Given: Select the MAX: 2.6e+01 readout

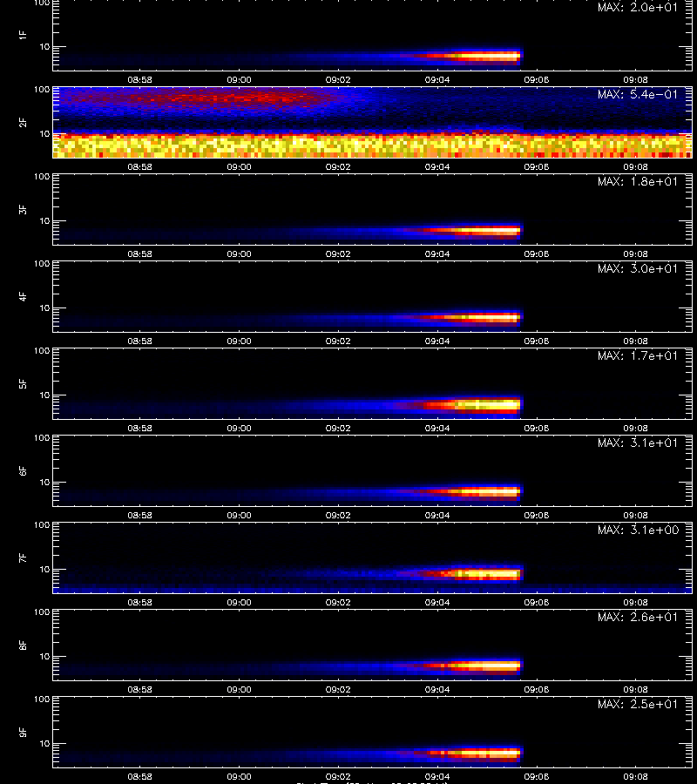Looking at the screenshot, I should click(638, 617).
